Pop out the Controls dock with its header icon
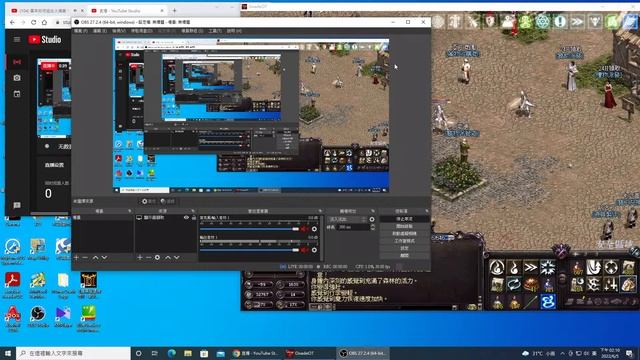Screen dimensions: 640x360 click(x=427, y=211)
